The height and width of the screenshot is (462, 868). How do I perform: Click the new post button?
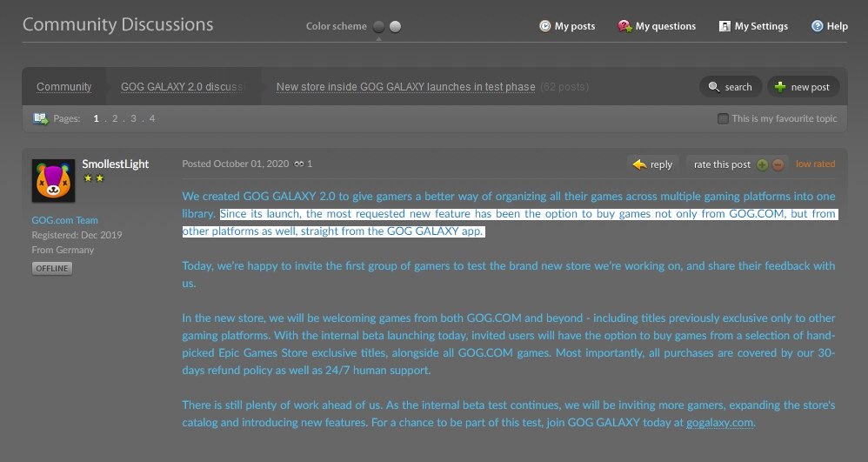[x=804, y=87]
